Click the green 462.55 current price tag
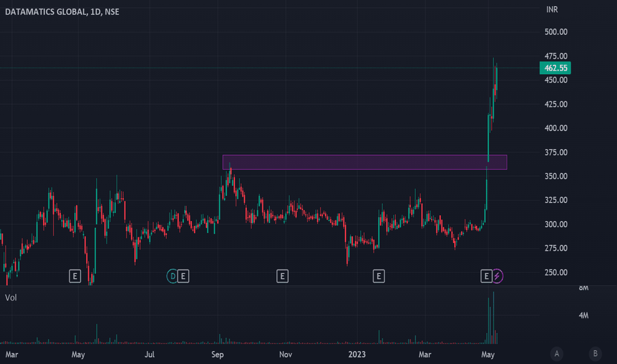 (555, 68)
